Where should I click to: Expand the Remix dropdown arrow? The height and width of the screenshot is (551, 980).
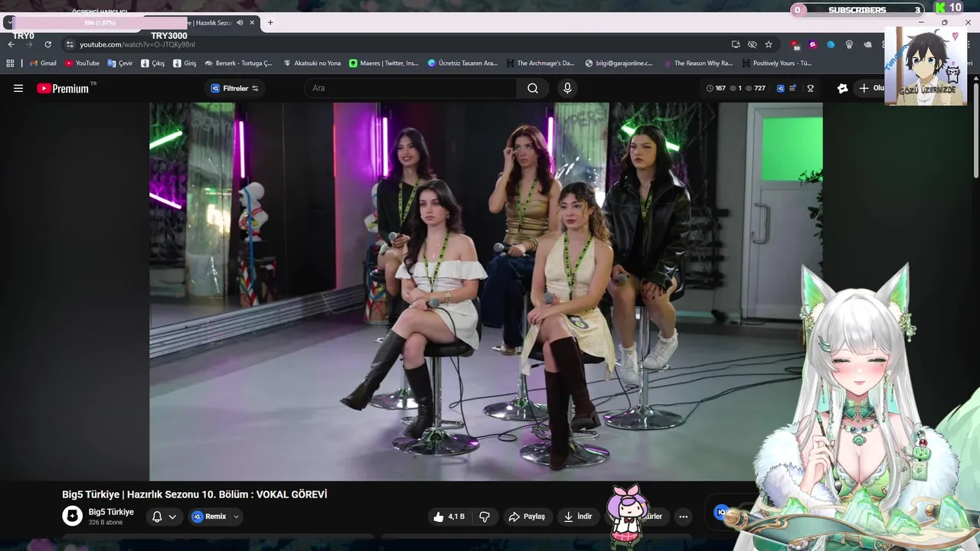236,517
